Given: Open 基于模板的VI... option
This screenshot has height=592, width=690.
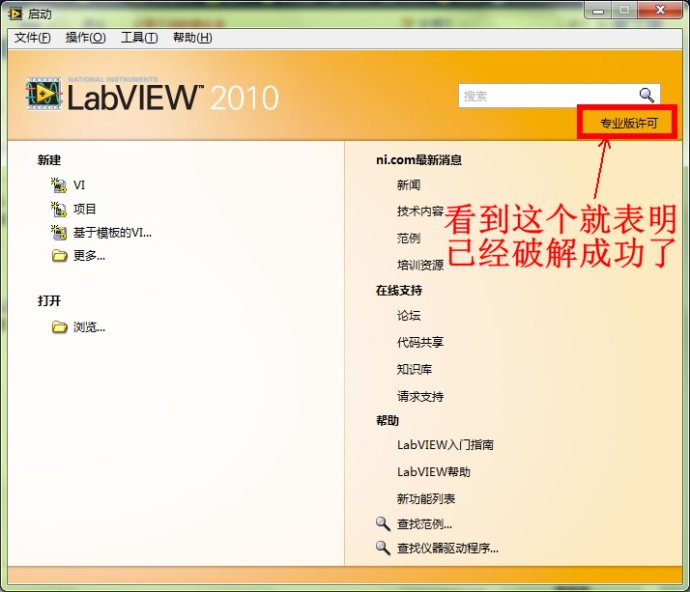Looking at the screenshot, I should click(x=112, y=232).
